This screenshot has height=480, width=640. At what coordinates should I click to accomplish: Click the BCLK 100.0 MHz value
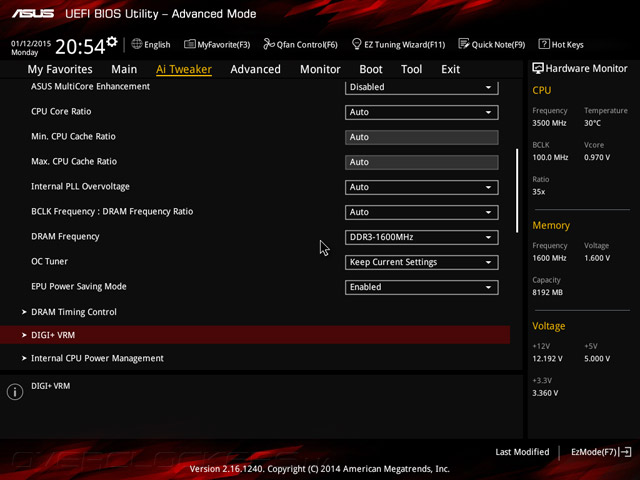[x=550, y=157]
